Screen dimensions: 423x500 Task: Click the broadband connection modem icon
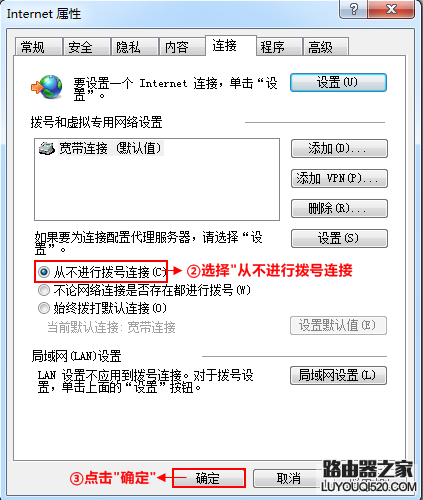click(x=47, y=148)
